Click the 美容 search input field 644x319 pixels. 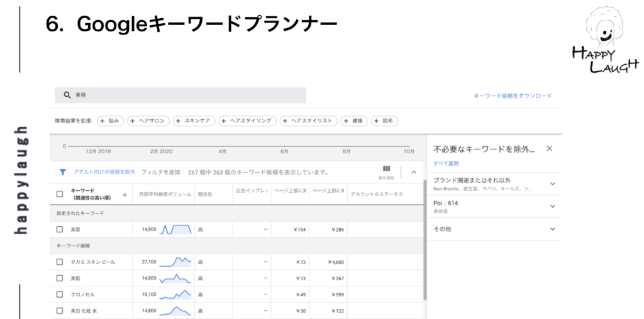180,95
